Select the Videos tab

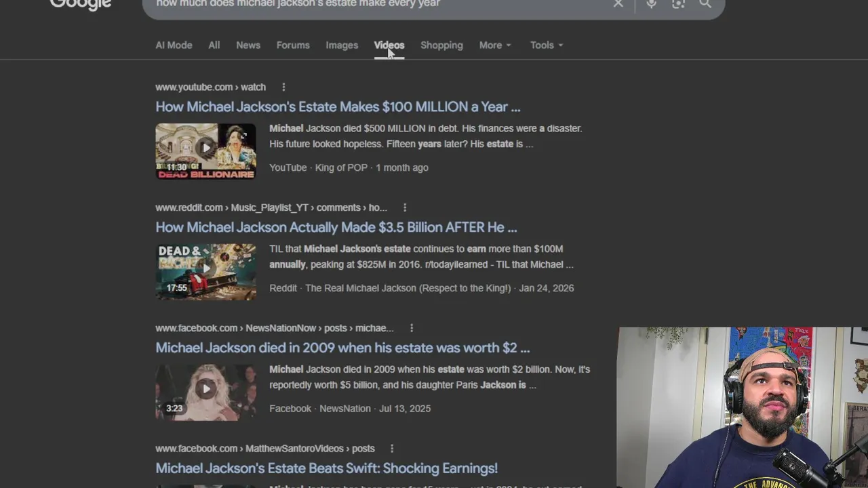[x=389, y=45]
